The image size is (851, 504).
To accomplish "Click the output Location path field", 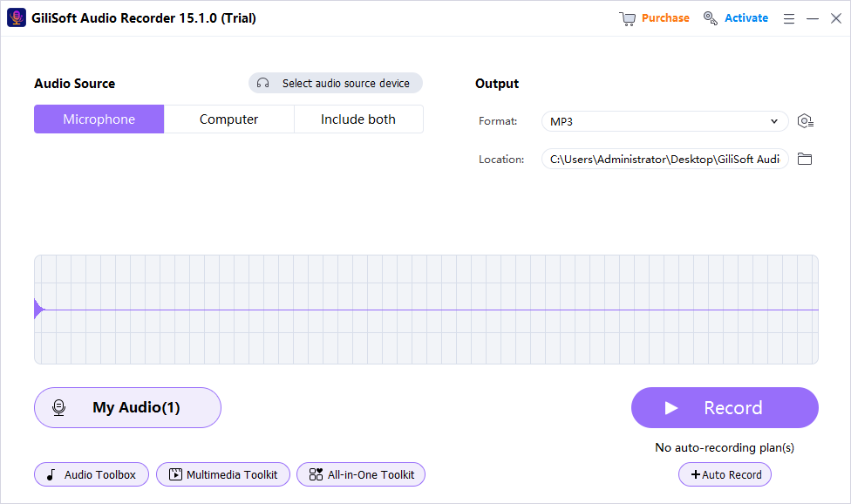I will (x=664, y=159).
